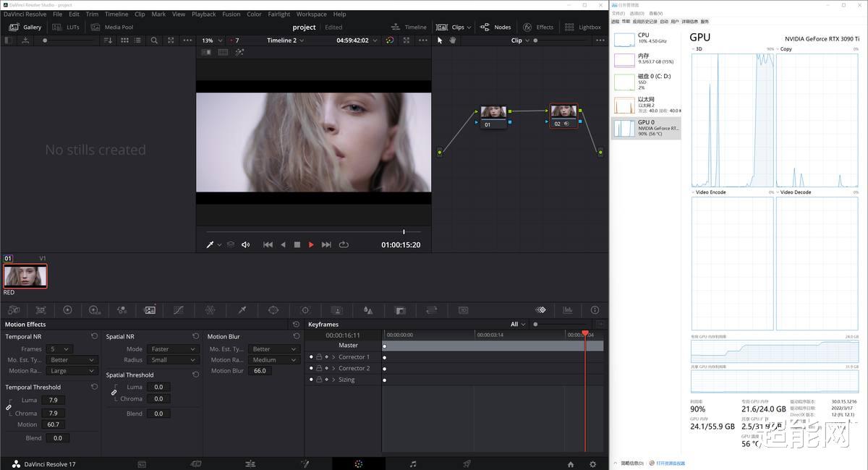Expand the Corrector 2 keyframe track
868x470 pixels.
[x=333, y=369]
